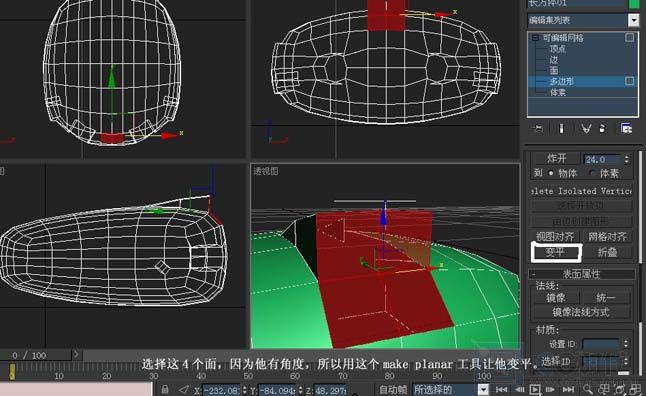This screenshot has height=396, width=646.
Task: Click the selection lock icon in status bar
Action: (x=165, y=389)
